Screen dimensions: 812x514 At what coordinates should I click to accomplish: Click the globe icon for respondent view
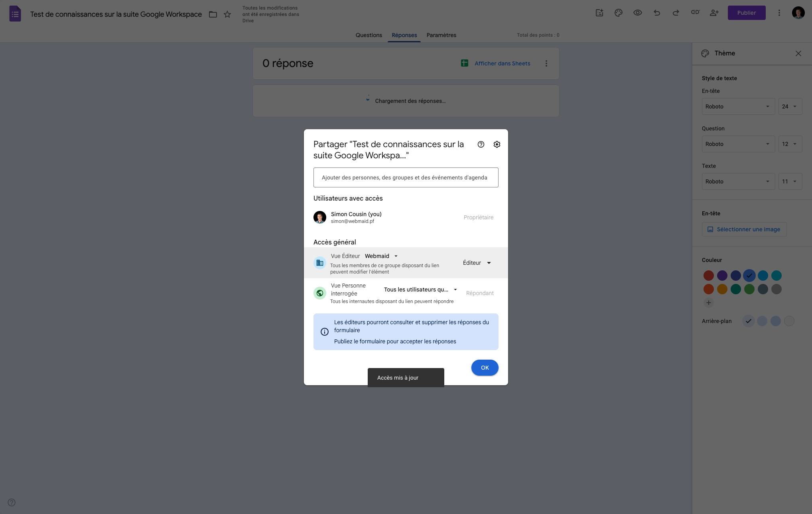320,293
